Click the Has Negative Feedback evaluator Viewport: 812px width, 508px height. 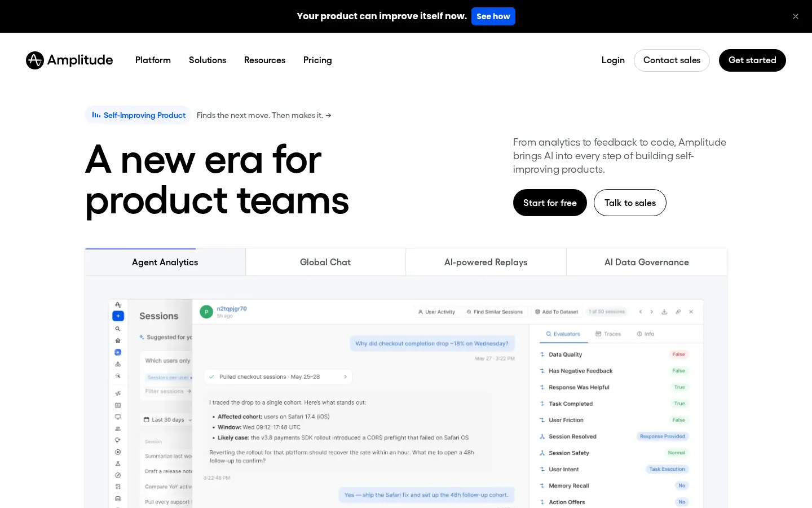point(614,371)
